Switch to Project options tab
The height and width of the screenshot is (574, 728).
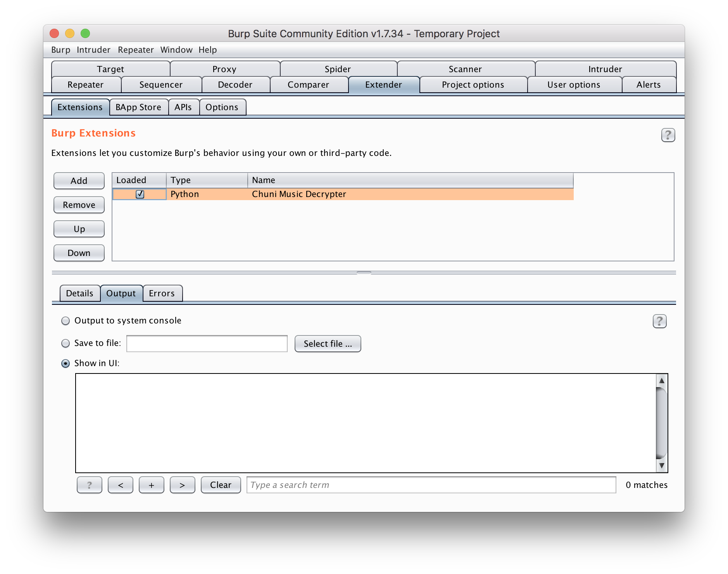click(473, 85)
